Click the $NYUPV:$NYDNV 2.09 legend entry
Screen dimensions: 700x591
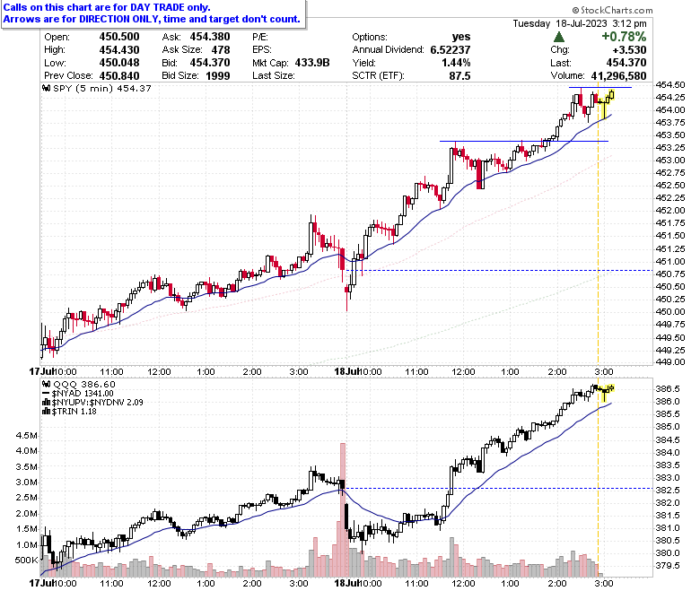[97, 403]
